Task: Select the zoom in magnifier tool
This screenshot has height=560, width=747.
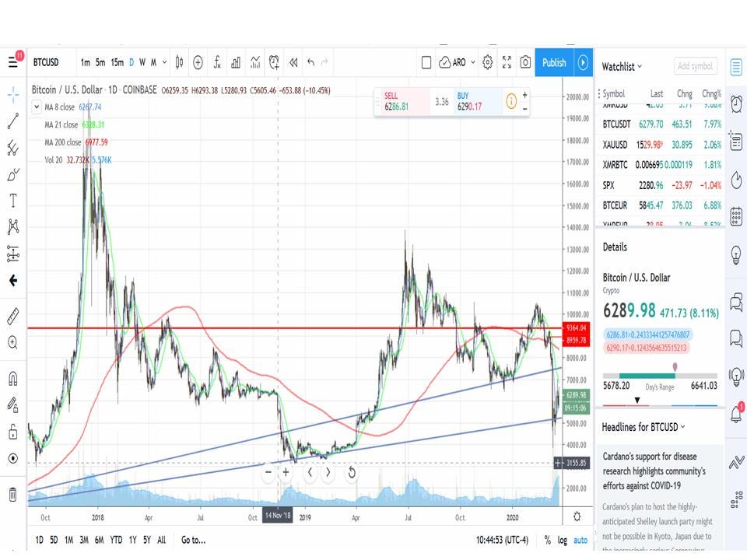Action: 13,342
